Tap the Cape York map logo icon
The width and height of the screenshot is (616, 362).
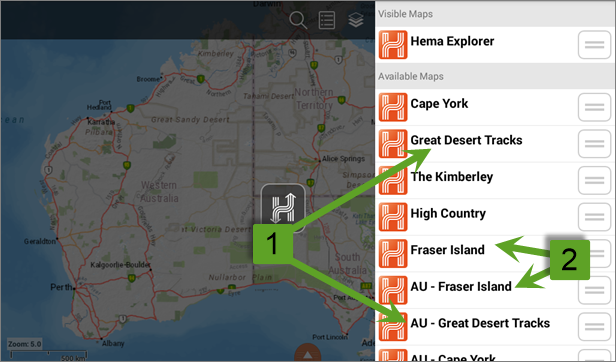tap(393, 107)
